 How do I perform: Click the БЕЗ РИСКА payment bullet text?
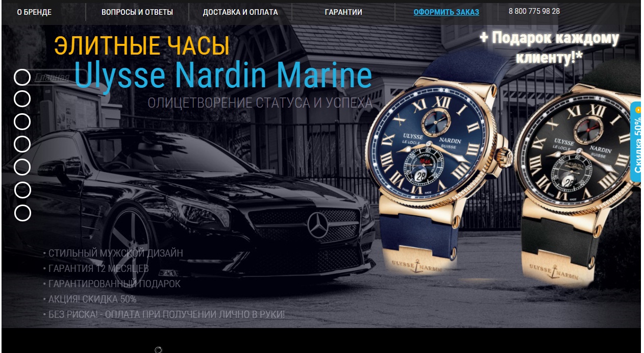[x=164, y=314]
